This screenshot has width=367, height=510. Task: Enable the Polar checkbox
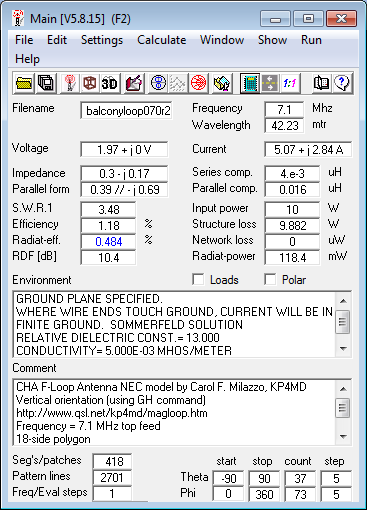pyautogui.click(x=270, y=279)
